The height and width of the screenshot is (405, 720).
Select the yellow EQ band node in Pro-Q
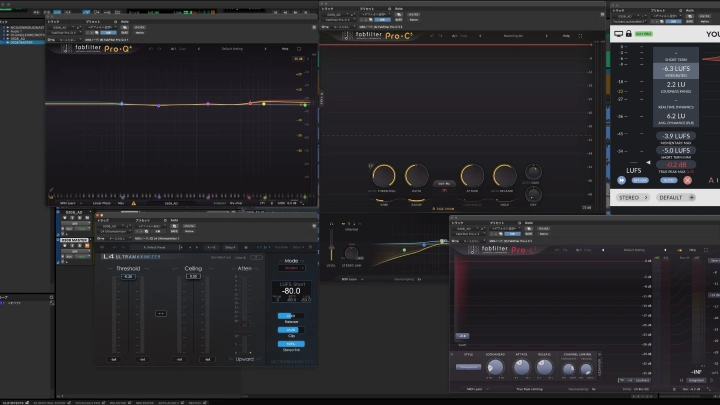tap(264, 104)
